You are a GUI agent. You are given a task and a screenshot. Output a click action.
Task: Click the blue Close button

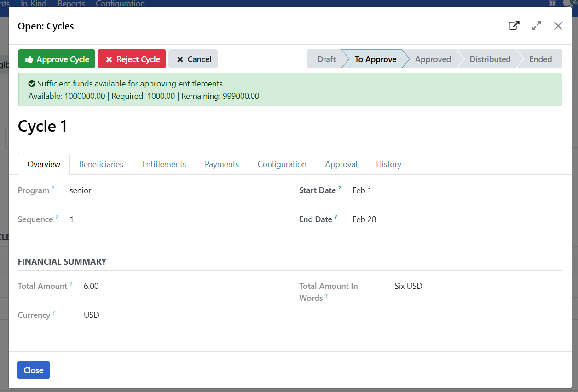(x=34, y=370)
